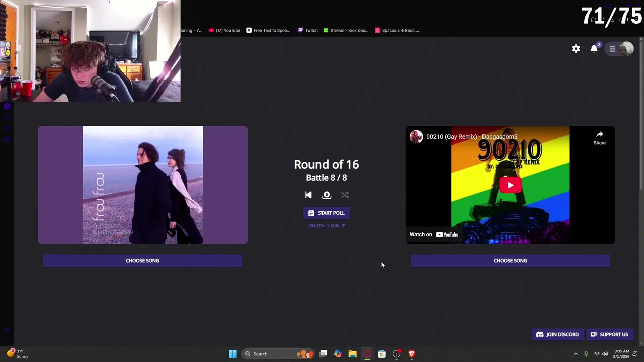Join the Discord server

[x=557, y=334]
